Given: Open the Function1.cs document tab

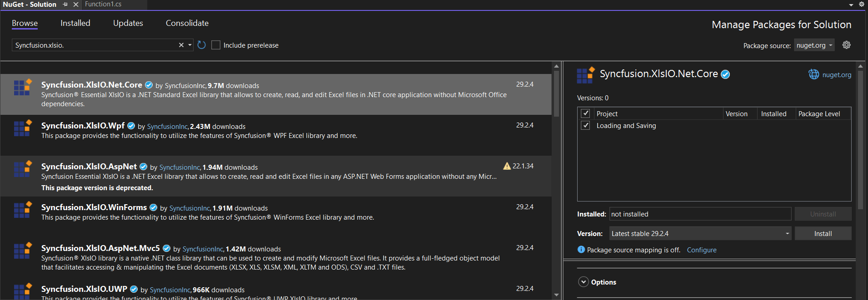Looking at the screenshot, I should pyautogui.click(x=103, y=4).
